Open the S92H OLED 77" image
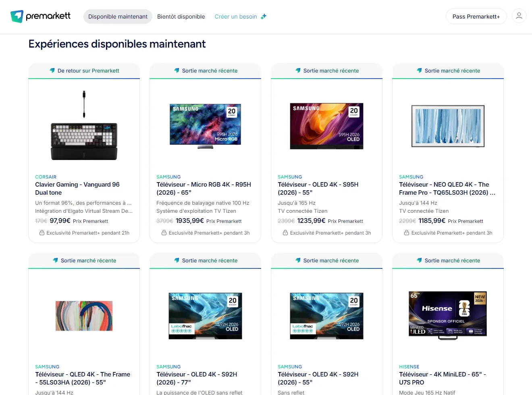The image size is (532, 395). coord(206,316)
